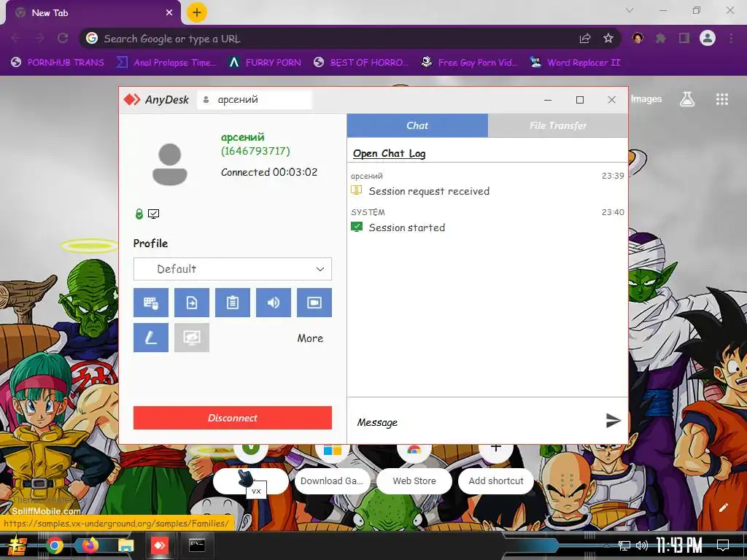This screenshot has width=747, height=560.
Task: Switch to the Chat tab
Action: (417, 125)
